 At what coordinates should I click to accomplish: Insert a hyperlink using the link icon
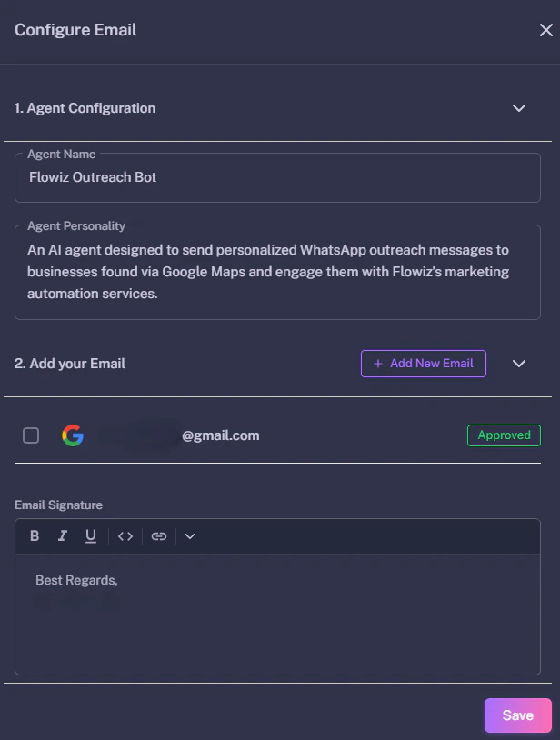tap(159, 535)
